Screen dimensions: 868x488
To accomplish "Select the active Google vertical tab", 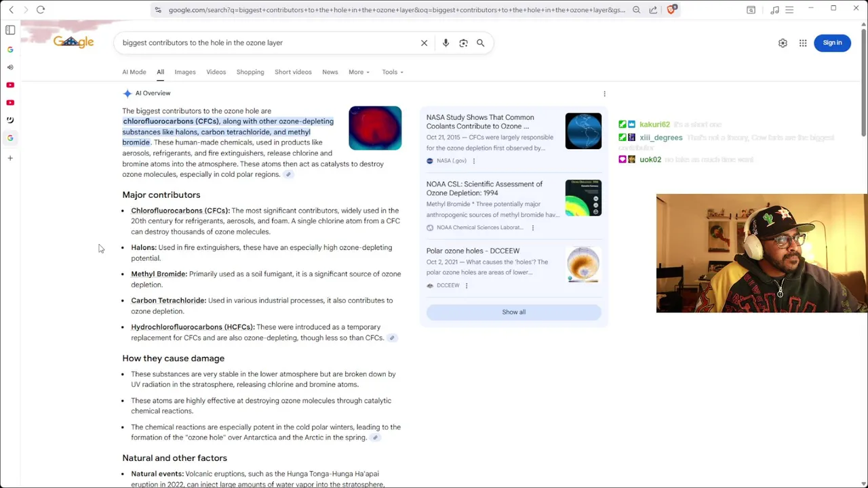I will tap(10, 138).
